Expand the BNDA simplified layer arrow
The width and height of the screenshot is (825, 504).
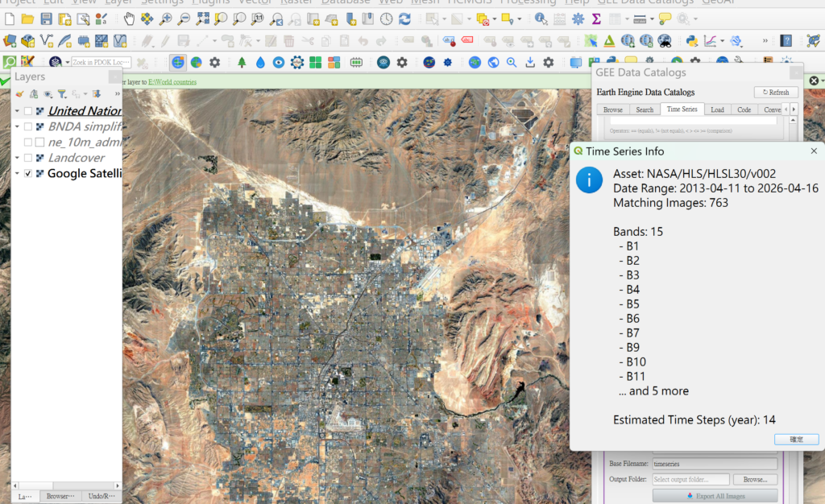point(17,126)
